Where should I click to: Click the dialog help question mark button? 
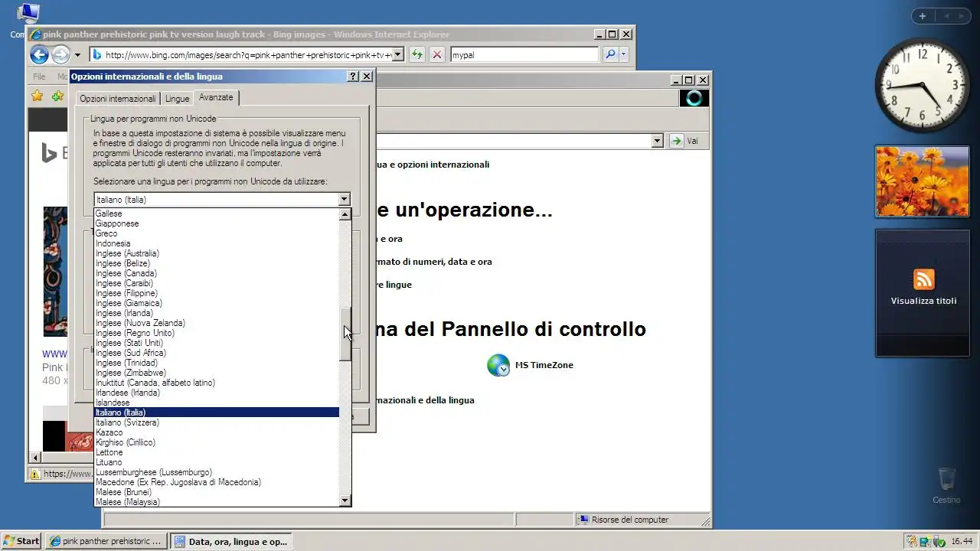[x=353, y=77]
